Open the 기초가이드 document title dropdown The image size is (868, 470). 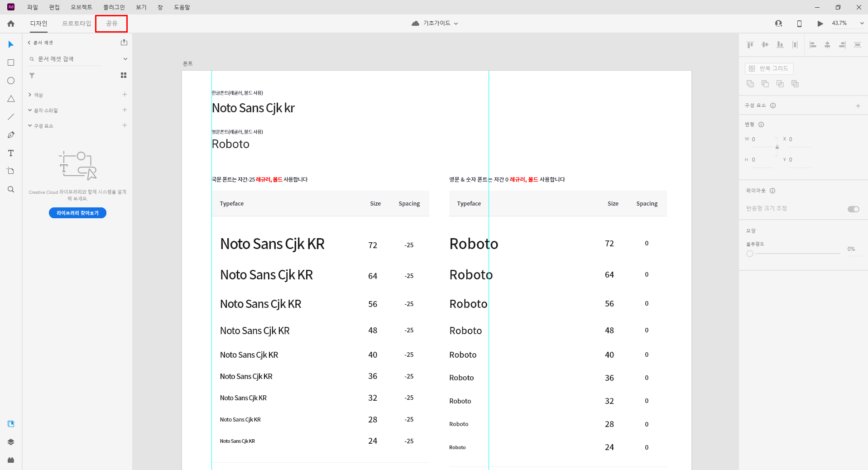(456, 24)
